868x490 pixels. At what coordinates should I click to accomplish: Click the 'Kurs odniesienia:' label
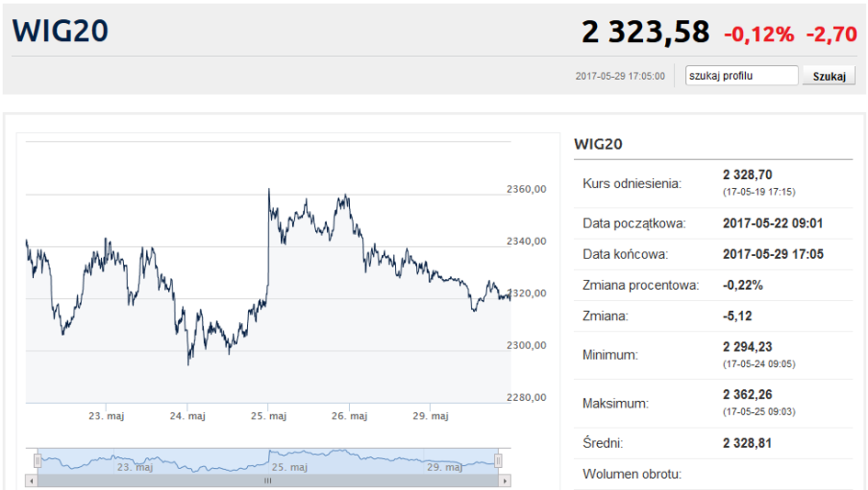(x=632, y=184)
